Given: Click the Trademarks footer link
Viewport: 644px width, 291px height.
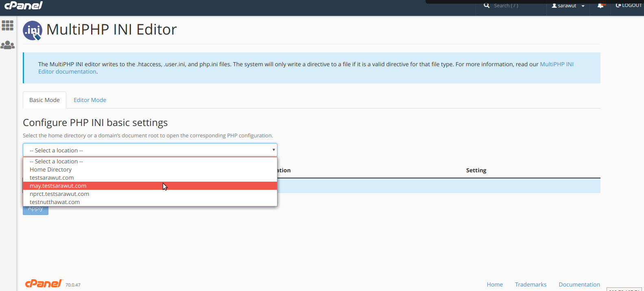Looking at the screenshot, I should point(530,284).
